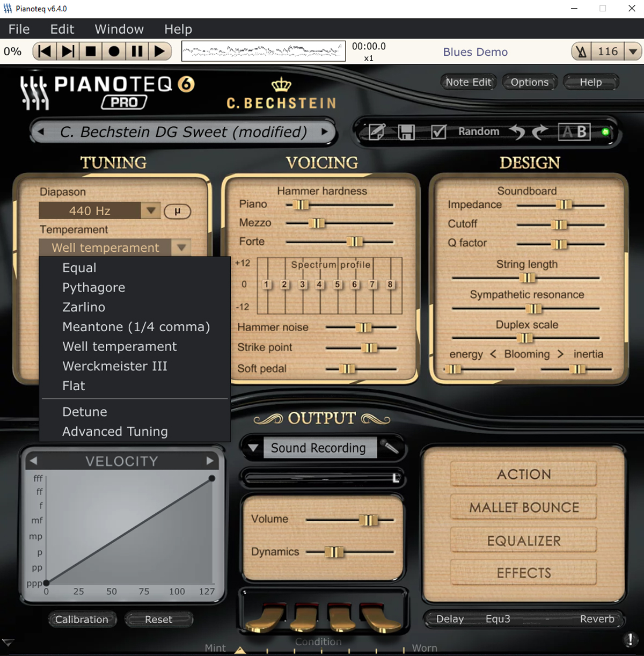Open the output mode dropdown triangle

[x=253, y=448]
